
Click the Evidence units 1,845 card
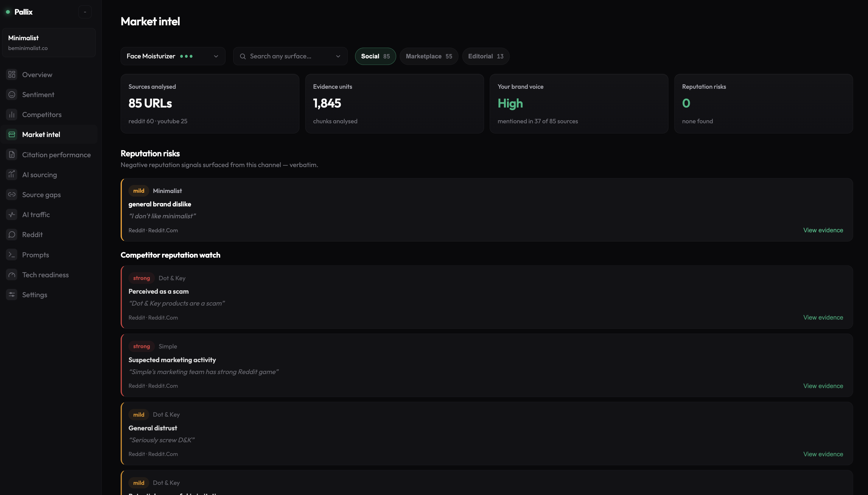coord(394,104)
